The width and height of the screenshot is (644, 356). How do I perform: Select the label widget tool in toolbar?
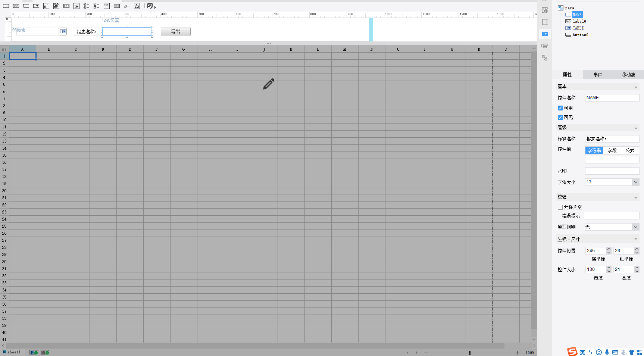(16, 6)
